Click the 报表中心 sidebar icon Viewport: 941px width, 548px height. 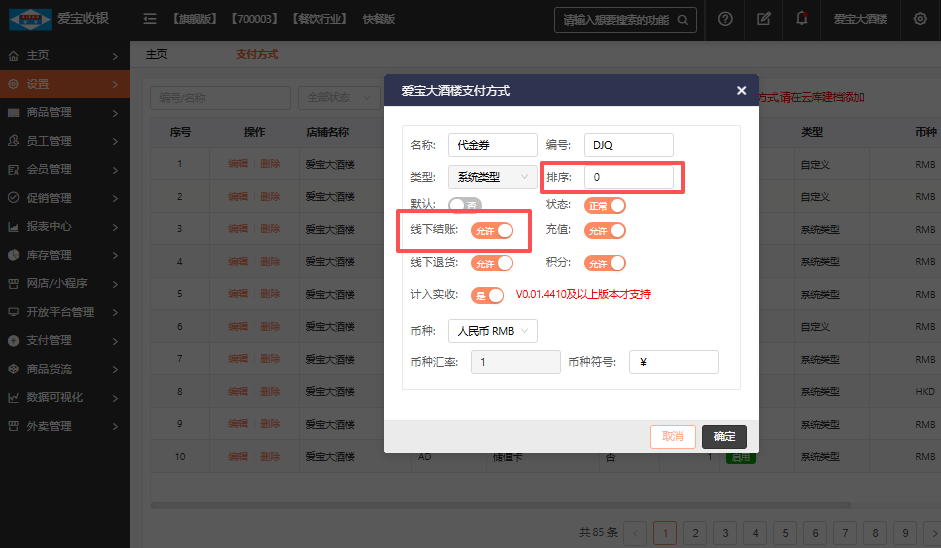click(x=14, y=226)
